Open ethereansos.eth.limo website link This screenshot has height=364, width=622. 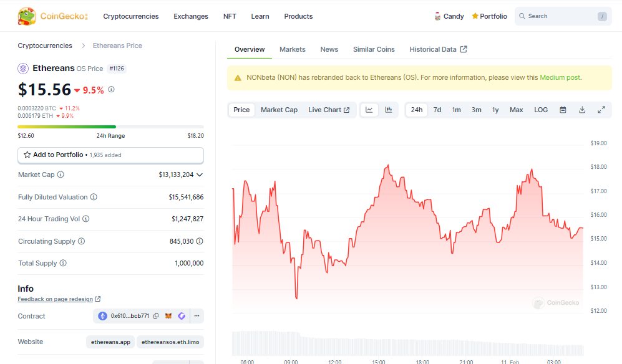(170, 342)
